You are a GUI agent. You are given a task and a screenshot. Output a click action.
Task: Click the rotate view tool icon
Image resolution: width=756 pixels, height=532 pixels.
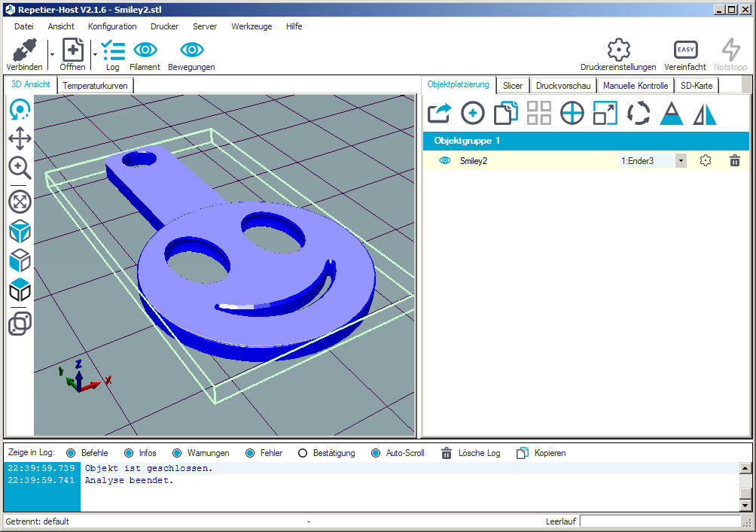(20, 111)
